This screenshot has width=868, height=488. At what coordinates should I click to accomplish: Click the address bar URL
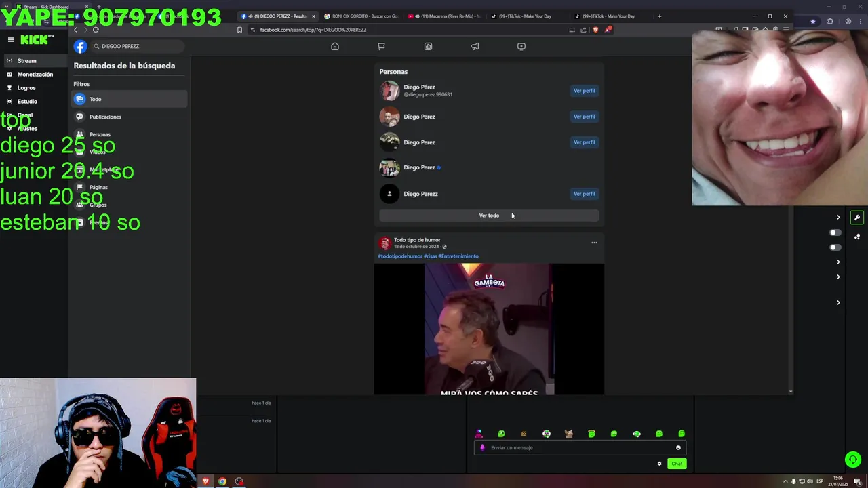tap(313, 30)
